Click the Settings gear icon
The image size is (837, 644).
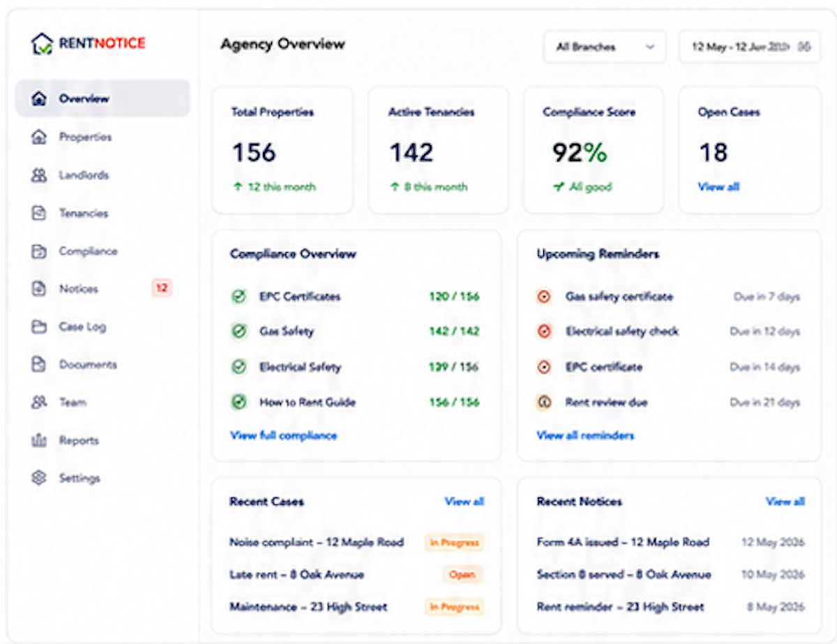[x=39, y=478]
